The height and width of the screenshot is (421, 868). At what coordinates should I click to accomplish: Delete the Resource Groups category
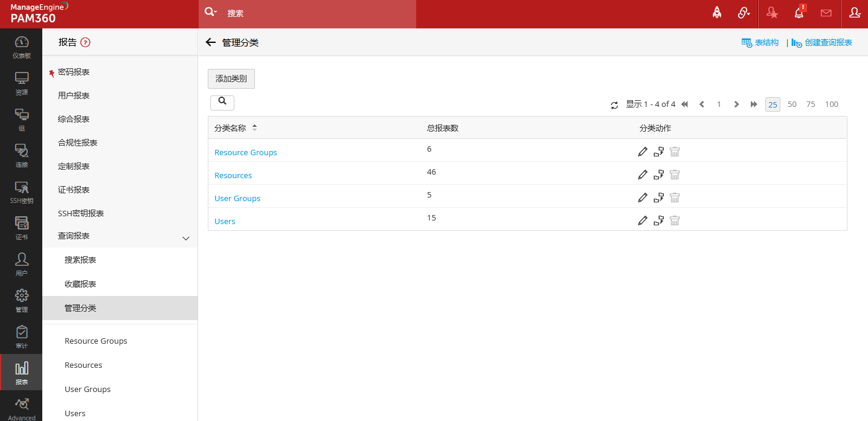(675, 152)
